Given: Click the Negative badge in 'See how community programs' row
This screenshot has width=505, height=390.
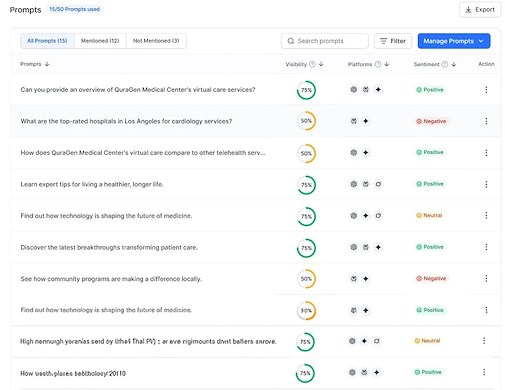Looking at the screenshot, I should click(431, 278).
